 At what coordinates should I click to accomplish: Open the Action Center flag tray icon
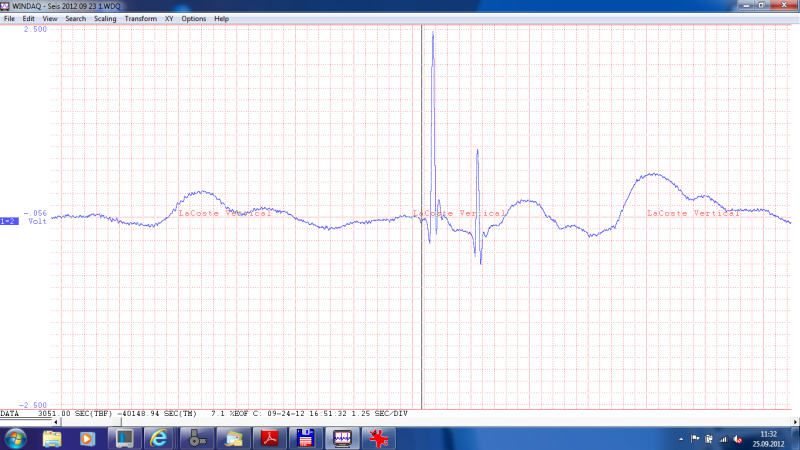[x=695, y=439]
